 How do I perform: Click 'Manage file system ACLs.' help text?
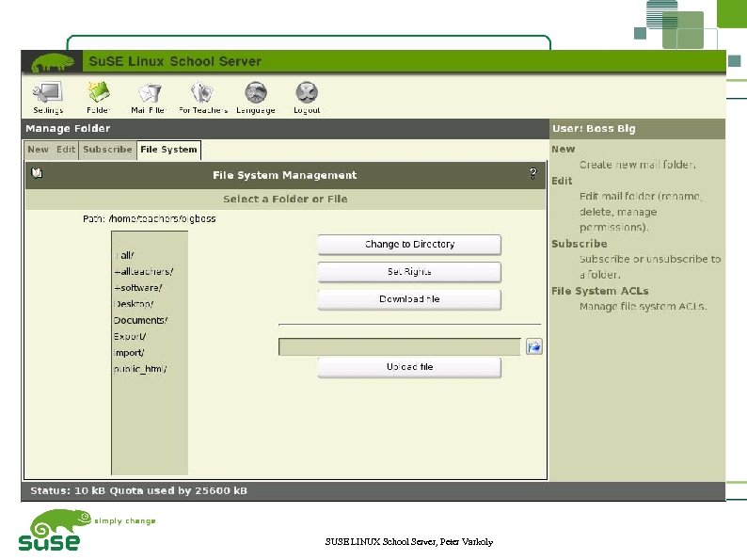coord(643,307)
